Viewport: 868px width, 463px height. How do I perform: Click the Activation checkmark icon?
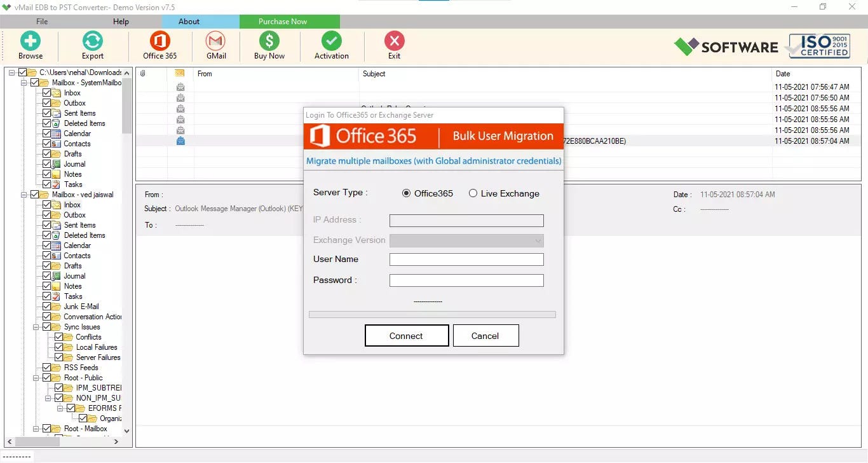[x=331, y=41]
